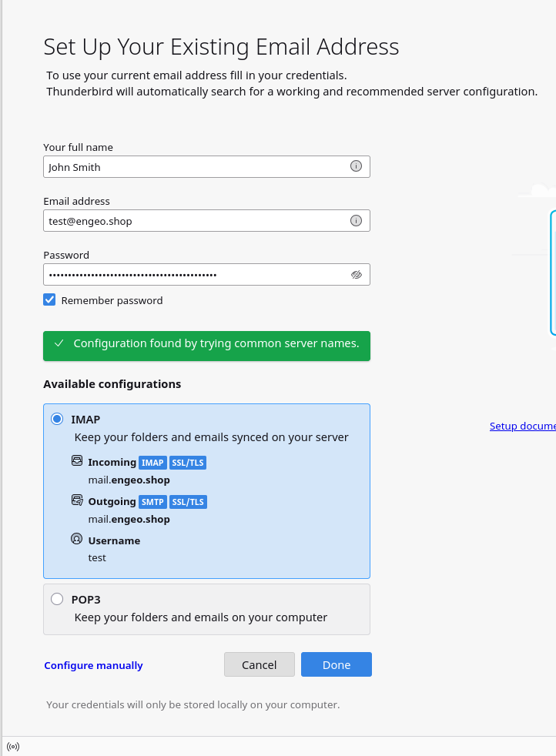
Task: Click the info icon in email address field
Action: point(356,221)
